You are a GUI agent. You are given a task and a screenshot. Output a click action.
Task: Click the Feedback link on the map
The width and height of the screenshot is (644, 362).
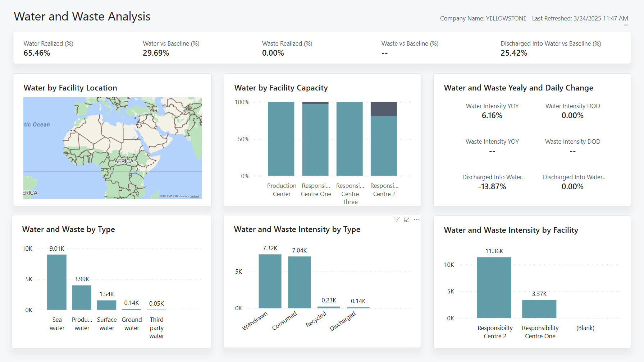195,196
